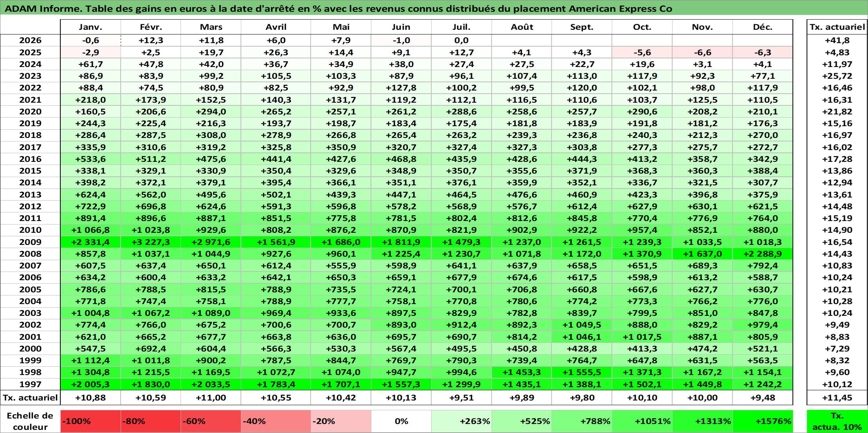The image size is (868, 433).
Task: Click the '-2,9' cell
Action: [90, 53]
